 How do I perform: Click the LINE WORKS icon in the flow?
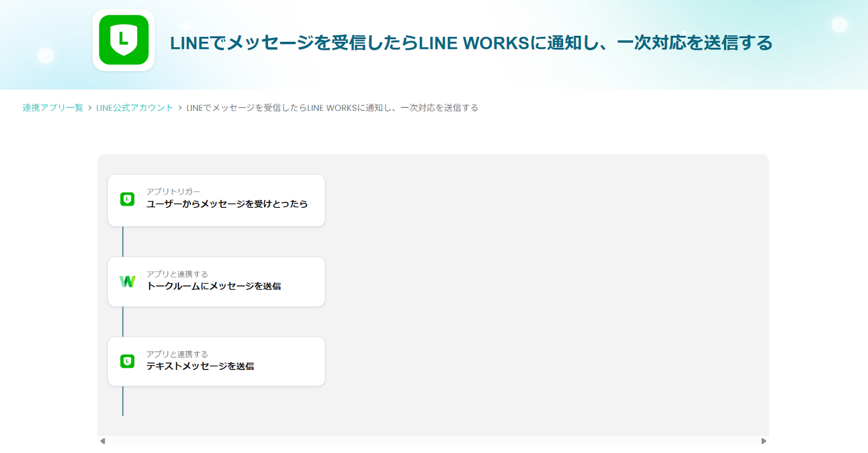pyautogui.click(x=127, y=282)
